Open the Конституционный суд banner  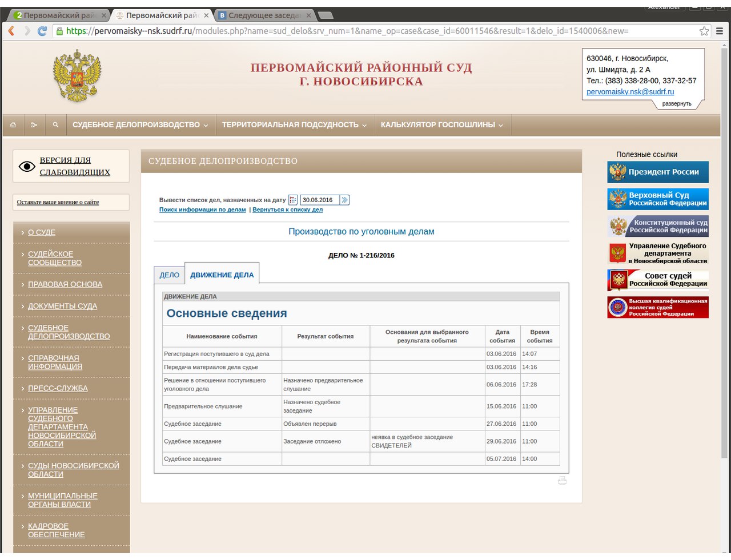tap(658, 227)
